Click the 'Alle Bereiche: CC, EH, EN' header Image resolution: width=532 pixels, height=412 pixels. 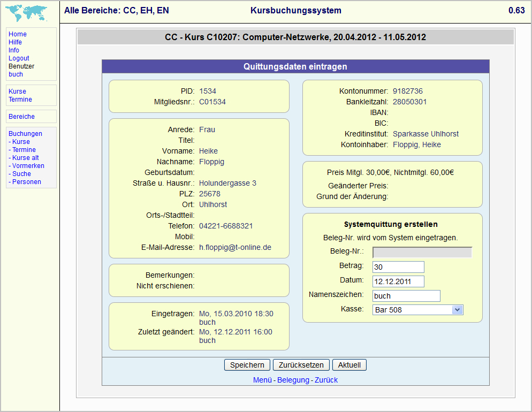click(x=116, y=11)
